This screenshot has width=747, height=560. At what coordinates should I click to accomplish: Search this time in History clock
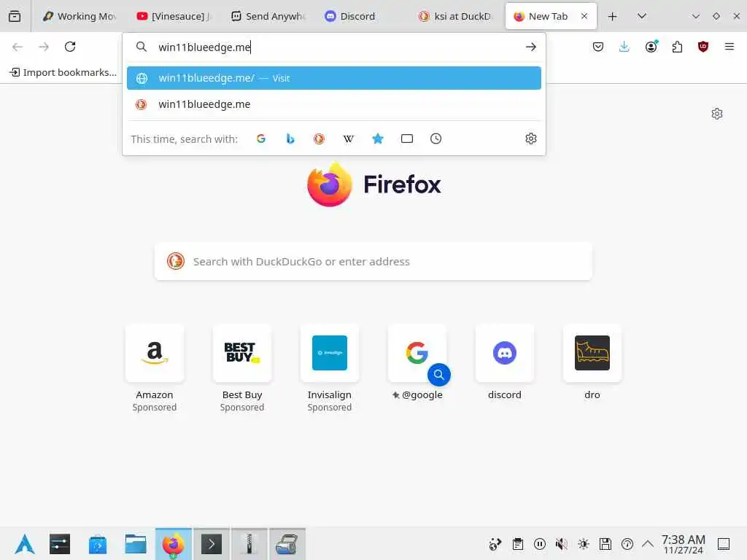(x=436, y=139)
